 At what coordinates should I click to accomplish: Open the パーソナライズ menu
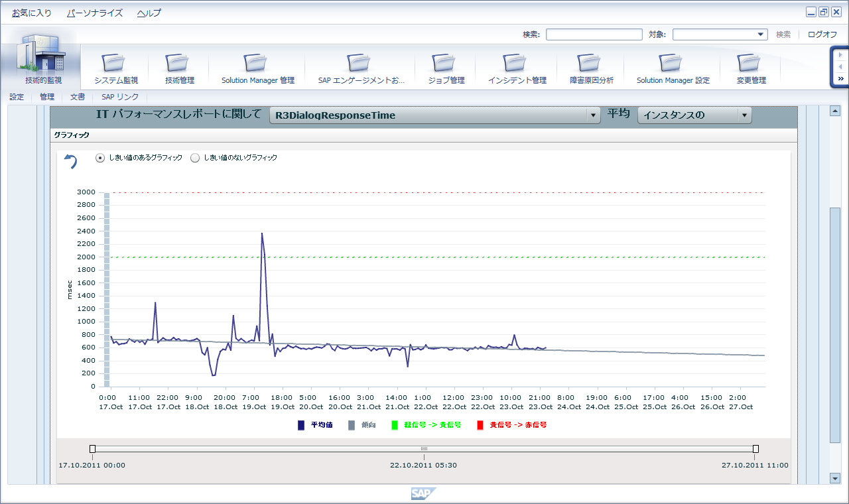pos(95,13)
